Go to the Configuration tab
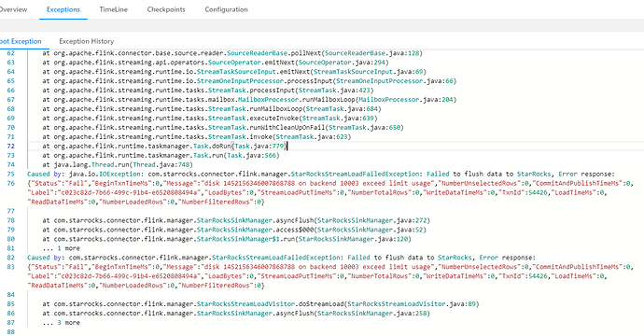This screenshot has height=336, width=644. [x=226, y=9]
